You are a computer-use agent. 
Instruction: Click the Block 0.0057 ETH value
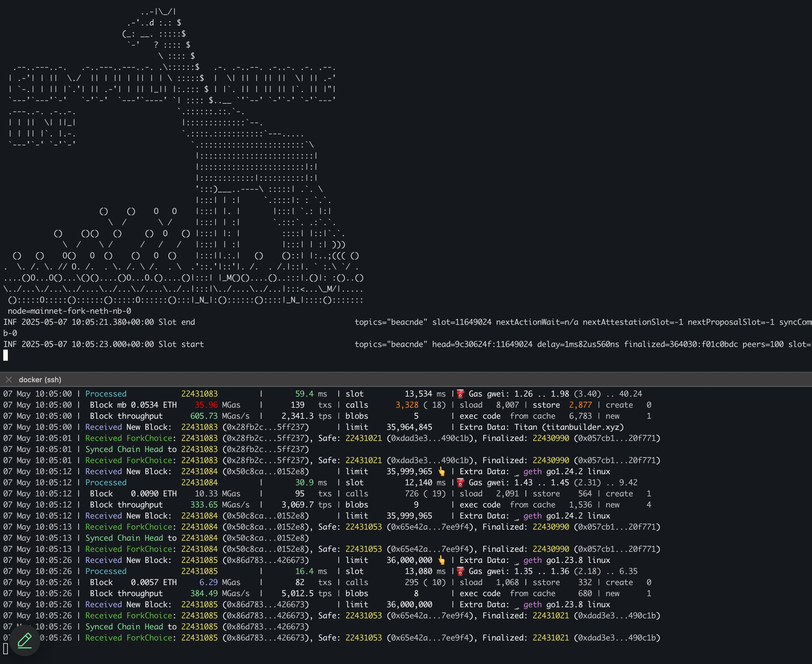tap(154, 582)
